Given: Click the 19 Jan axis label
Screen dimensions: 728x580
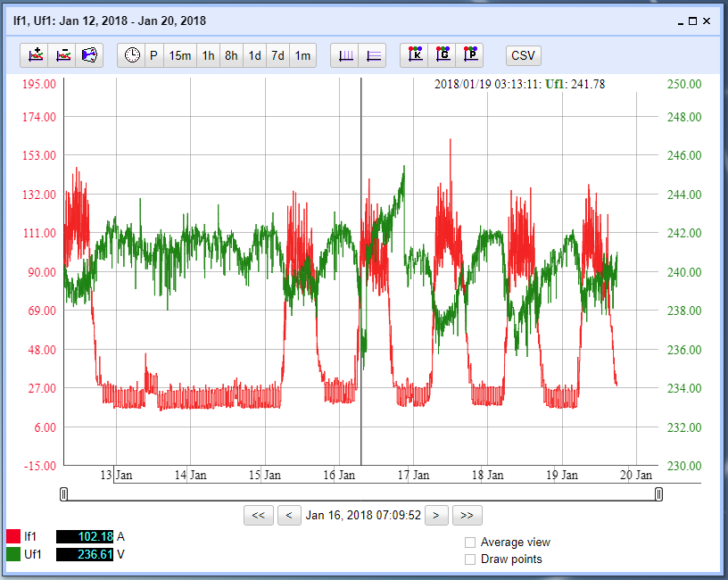Looking at the screenshot, I should [562, 475].
